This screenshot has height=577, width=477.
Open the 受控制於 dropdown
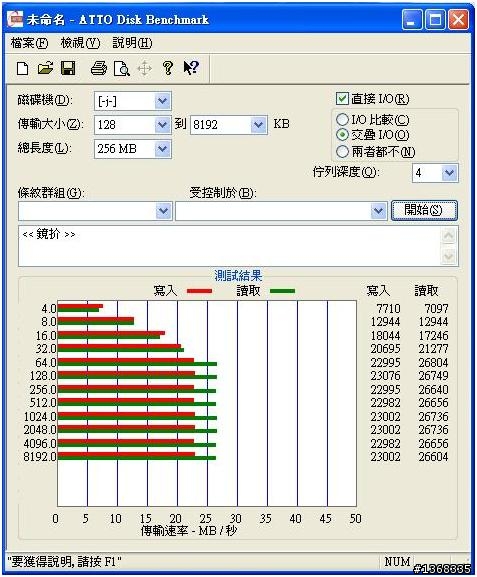tap(378, 211)
